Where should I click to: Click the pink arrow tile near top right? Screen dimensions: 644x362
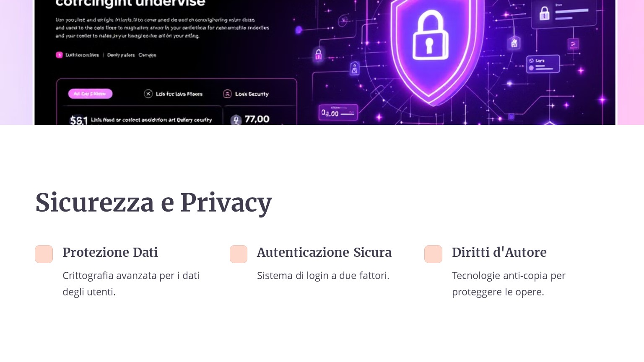pyautogui.click(x=573, y=44)
